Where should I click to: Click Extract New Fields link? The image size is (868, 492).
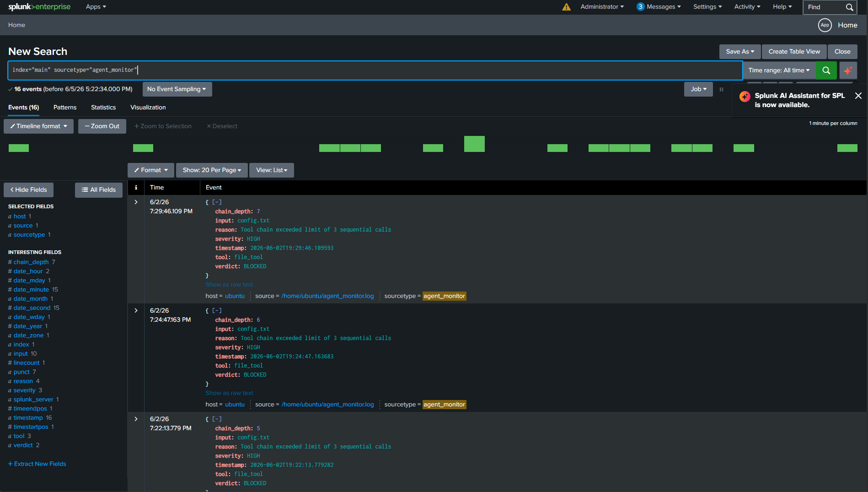coord(37,464)
